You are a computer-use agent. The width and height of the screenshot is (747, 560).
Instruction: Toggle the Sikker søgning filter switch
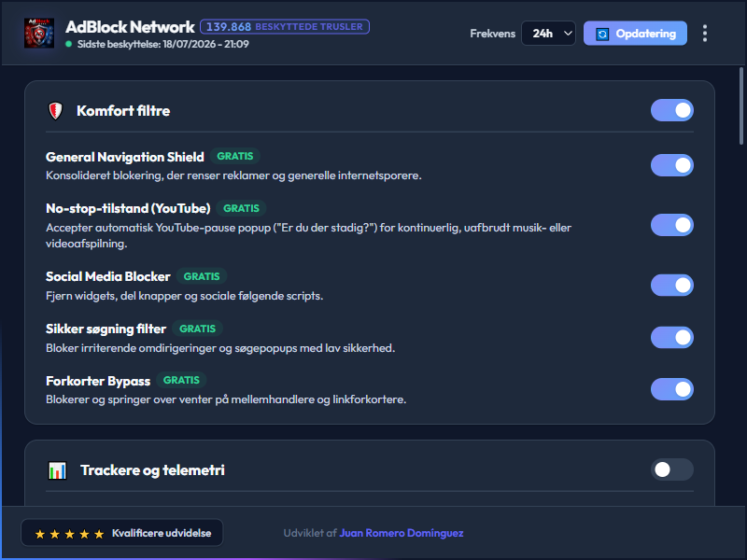pos(671,337)
